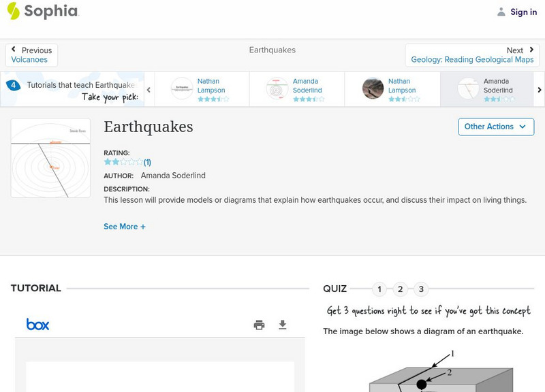Click the two-star rating under Earthquakes
This screenshot has width=545, height=392.
point(123,162)
